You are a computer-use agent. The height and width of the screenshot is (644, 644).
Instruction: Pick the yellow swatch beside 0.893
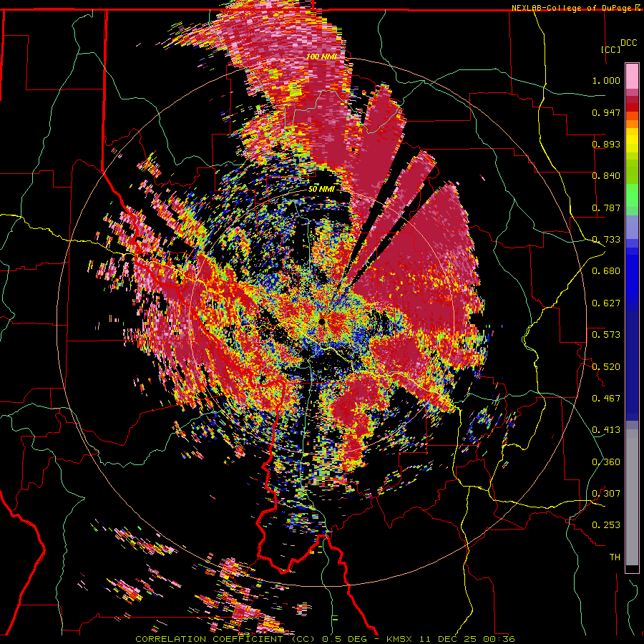(632, 144)
